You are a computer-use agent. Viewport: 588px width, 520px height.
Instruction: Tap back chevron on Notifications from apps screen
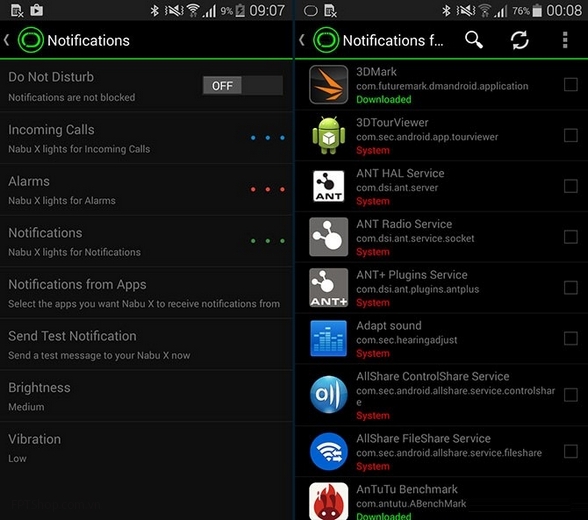(302, 40)
